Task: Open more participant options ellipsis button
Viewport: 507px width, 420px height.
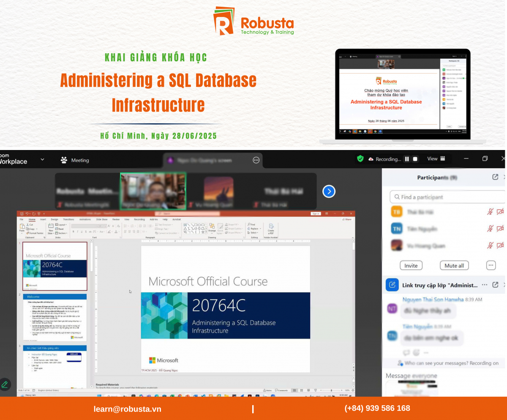Action: [x=491, y=265]
